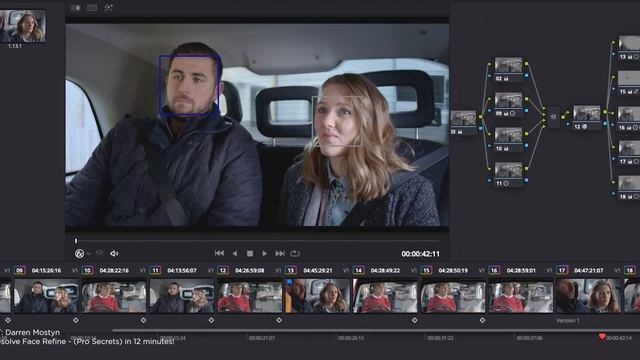This screenshot has height=360, width=640.
Task: Stop playback in the viewer
Action: click(250, 253)
